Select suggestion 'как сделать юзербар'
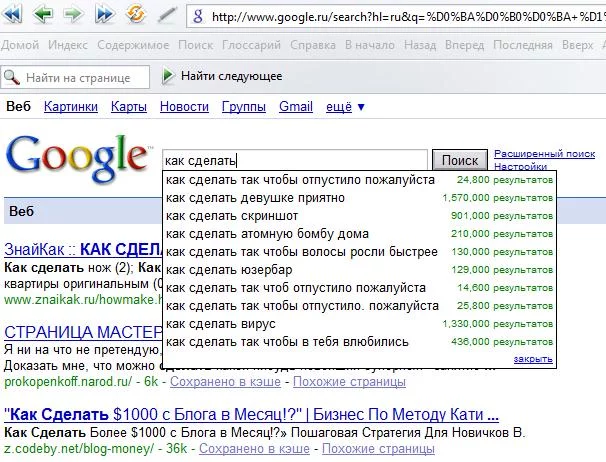The width and height of the screenshot is (606, 462). pos(359,270)
